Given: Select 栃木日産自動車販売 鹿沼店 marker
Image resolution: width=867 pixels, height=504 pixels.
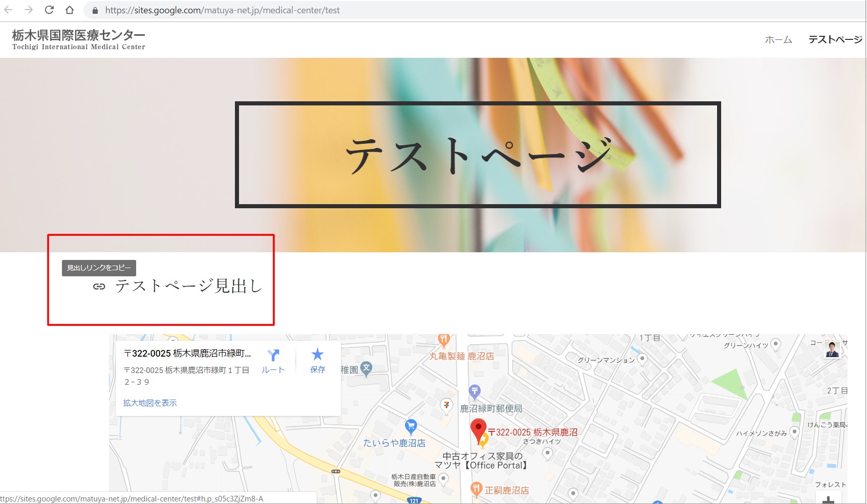Looking at the screenshot, I should [443, 478].
